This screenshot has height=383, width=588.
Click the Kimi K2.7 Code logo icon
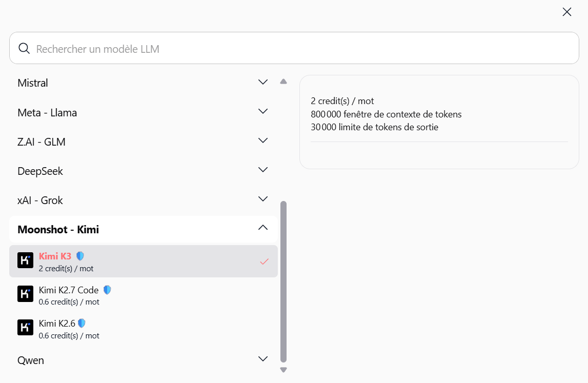(25, 294)
